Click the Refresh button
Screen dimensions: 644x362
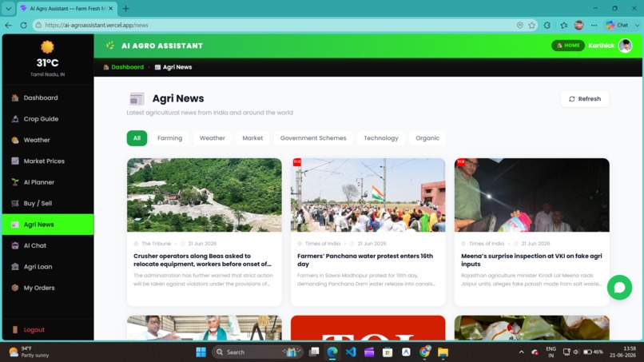click(584, 99)
